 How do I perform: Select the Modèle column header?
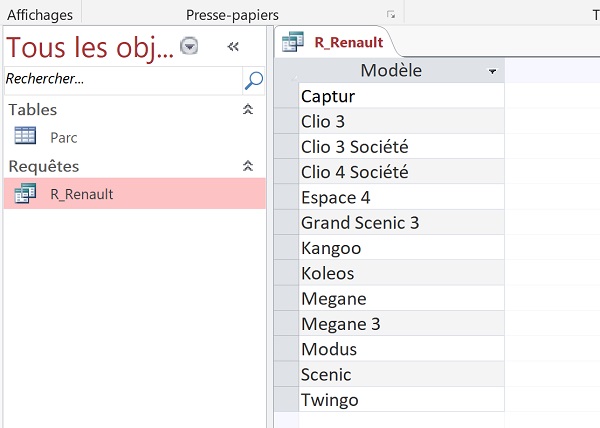pos(401,71)
